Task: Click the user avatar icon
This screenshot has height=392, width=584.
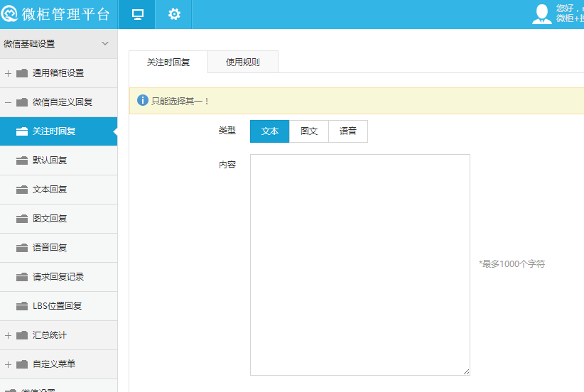Action: (x=541, y=14)
